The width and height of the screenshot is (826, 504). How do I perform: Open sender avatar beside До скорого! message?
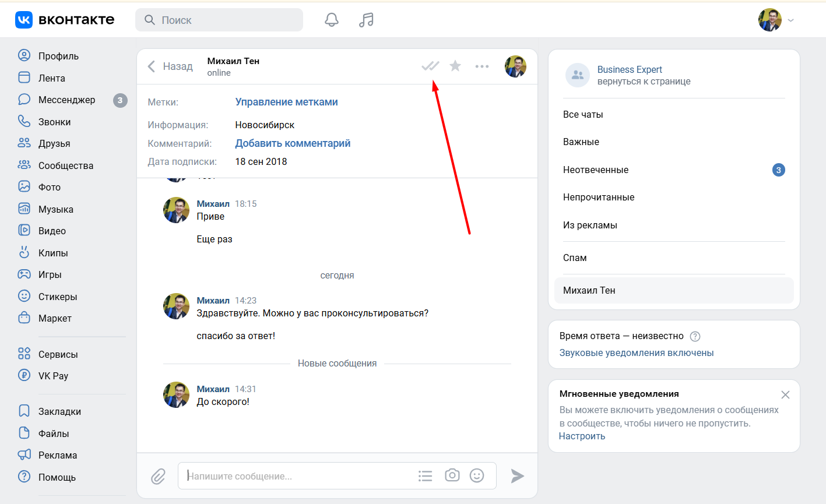176,395
